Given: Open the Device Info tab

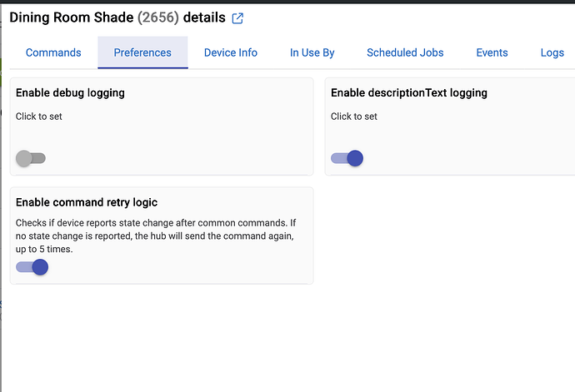Looking at the screenshot, I should point(231,52).
